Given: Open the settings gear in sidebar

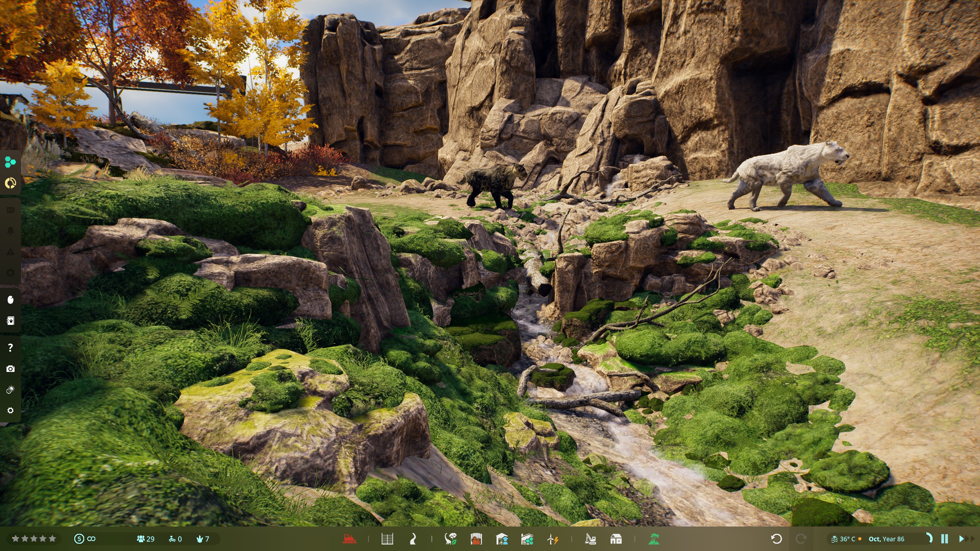Looking at the screenshot, I should pos(10,411).
